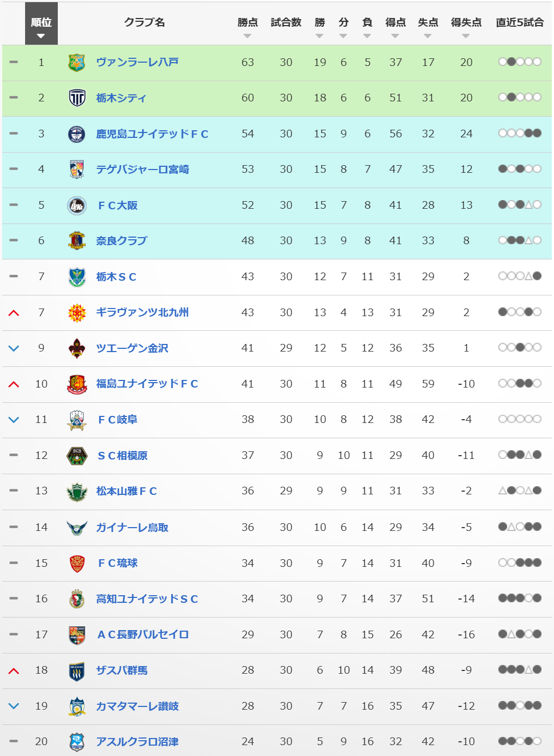Open 福島ユナイテッドＦＣ team link
The height and width of the screenshot is (756, 554).
coord(147,384)
